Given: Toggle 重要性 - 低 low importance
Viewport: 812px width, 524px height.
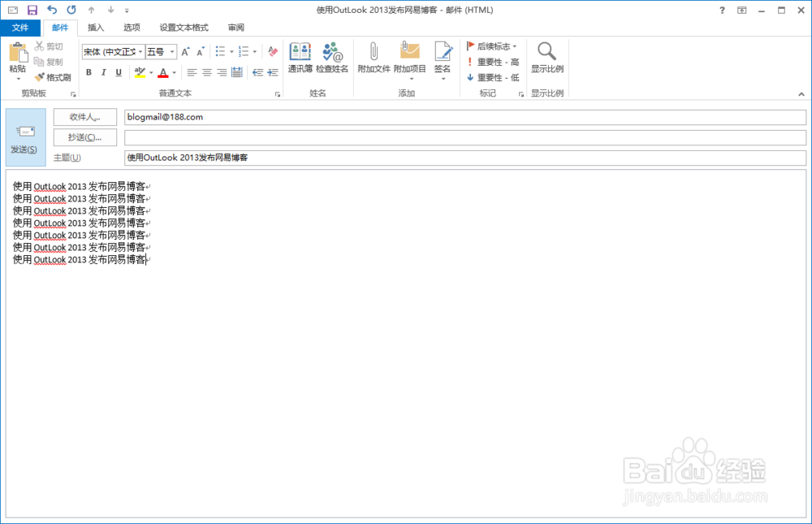Looking at the screenshot, I should point(493,77).
